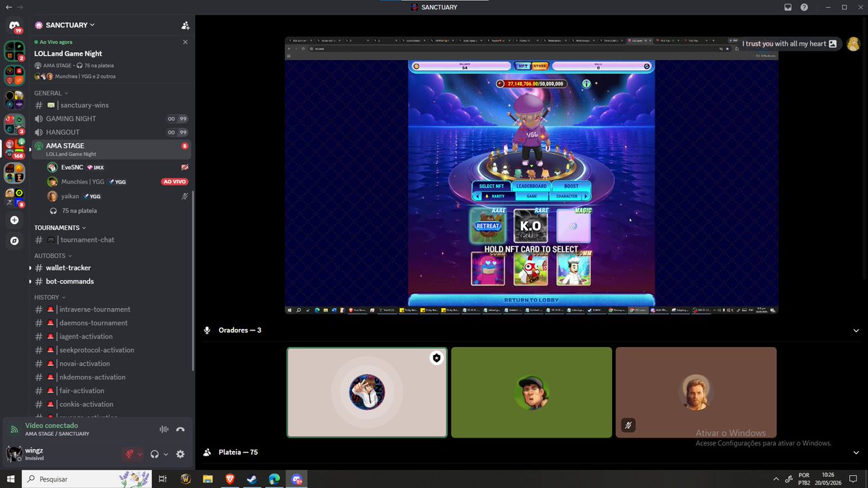Join the GAMING NIGHT voice channel
868x488 pixels.
point(111,119)
